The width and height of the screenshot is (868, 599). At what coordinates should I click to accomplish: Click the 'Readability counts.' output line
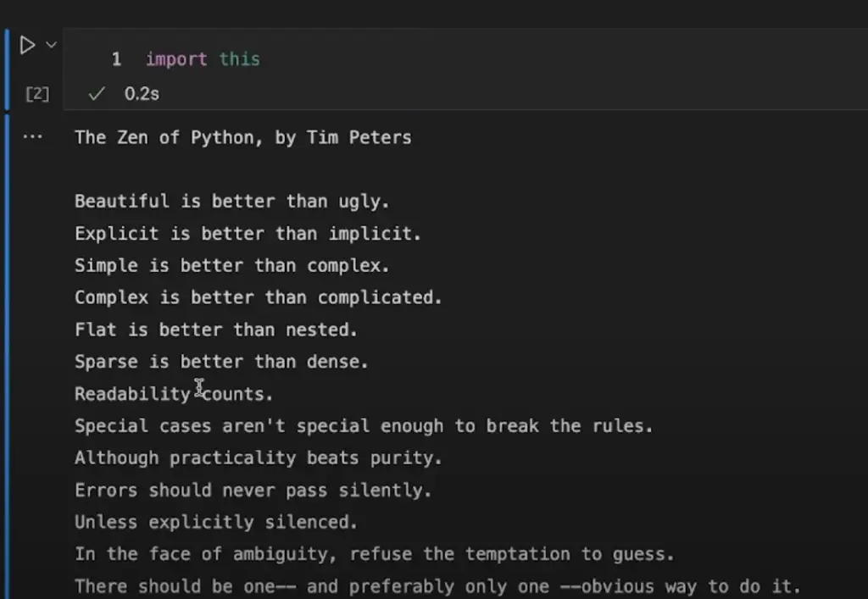point(174,394)
